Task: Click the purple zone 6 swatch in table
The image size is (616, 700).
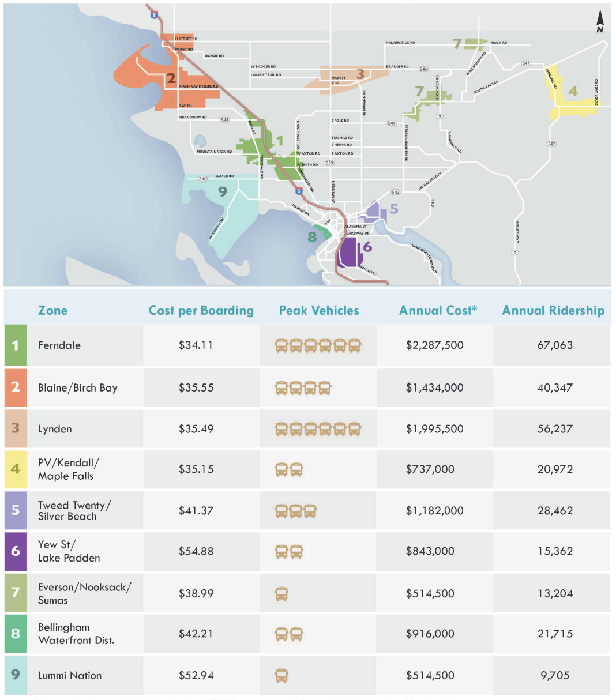Action: coord(16,551)
